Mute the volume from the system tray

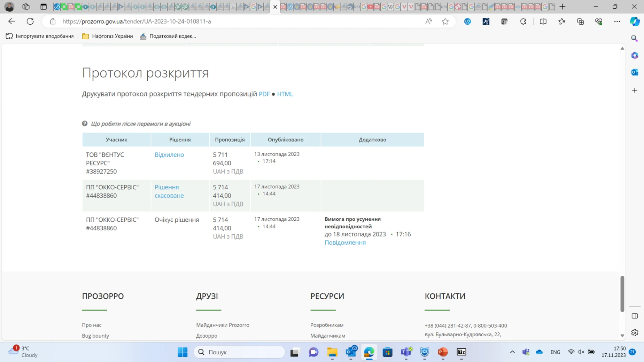tap(581, 352)
